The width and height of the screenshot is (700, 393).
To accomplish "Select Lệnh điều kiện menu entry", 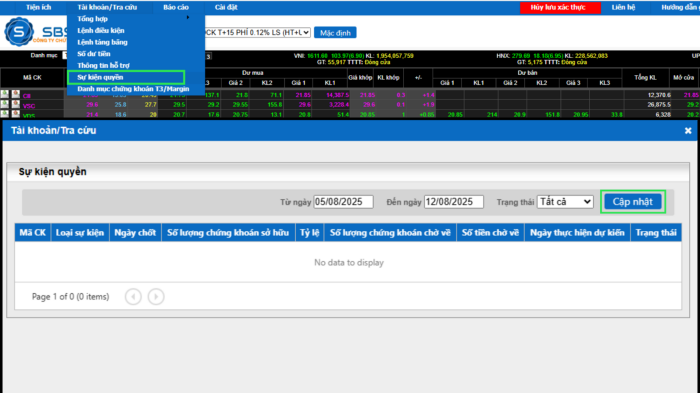I will 101,30.
